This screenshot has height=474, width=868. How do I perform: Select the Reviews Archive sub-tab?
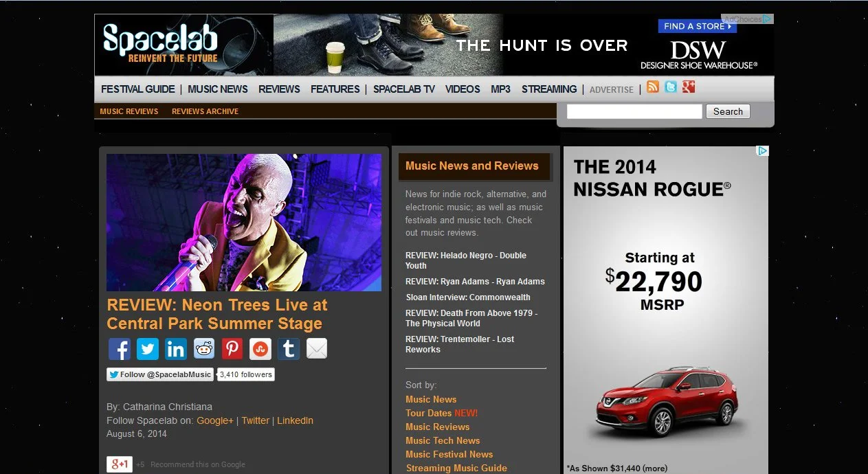(x=205, y=111)
